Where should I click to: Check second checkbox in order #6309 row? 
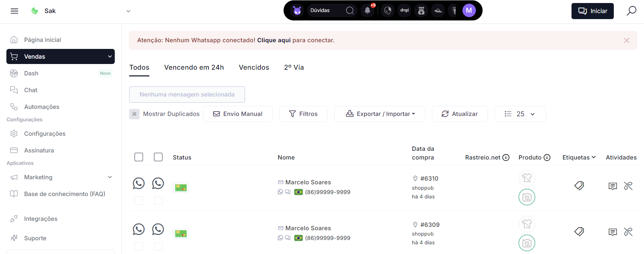point(158,246)
